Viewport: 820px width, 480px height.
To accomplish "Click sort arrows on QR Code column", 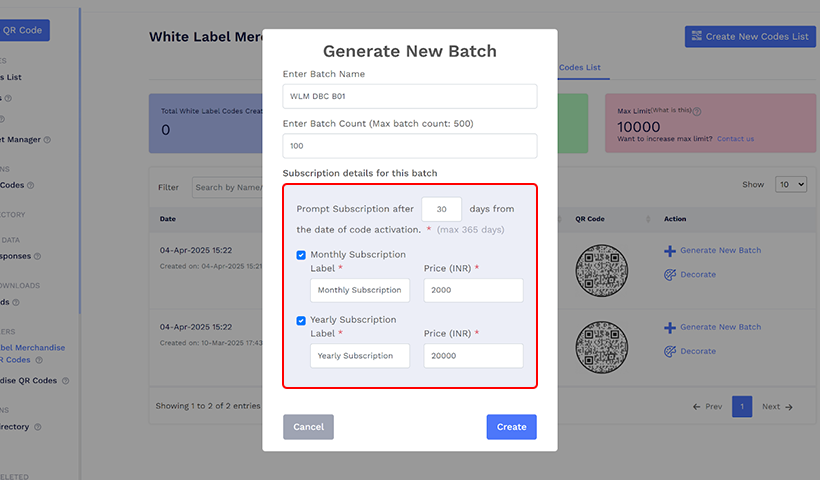I will pyautogui.click(x=649, y=219).
